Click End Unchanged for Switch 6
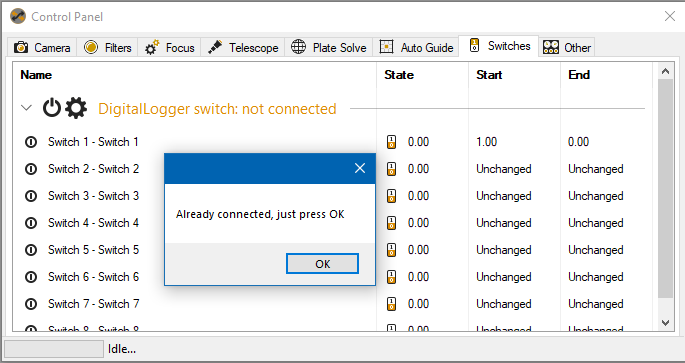Image resolution: width=685 pixels, height=363 pixels. point(595,277)
